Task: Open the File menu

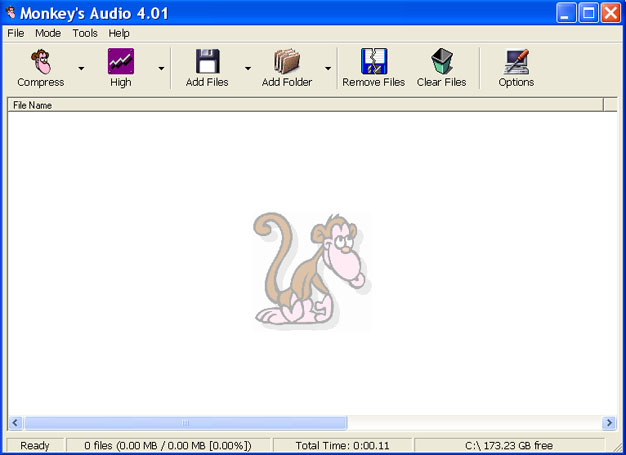Action: pyautogui.click(x=16, y=33)
